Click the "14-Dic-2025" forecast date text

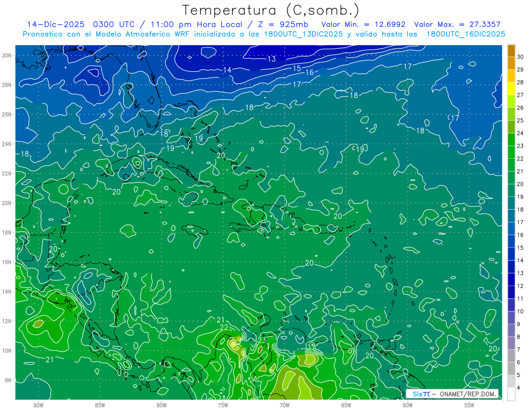56,24
